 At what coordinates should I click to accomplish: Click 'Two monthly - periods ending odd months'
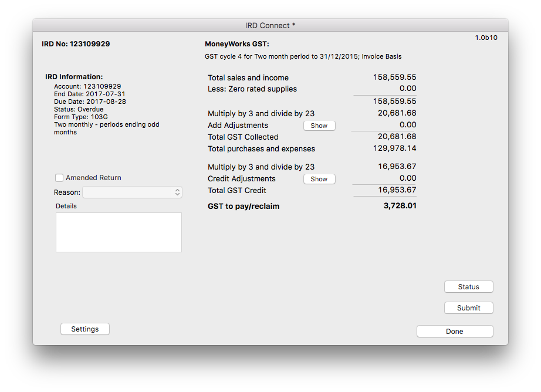coord(107,129)
